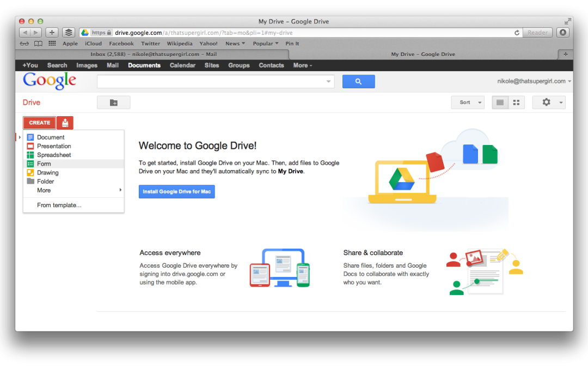This screenshot has width=588, height=368.
Task: Open the Yahoo! bookmark
Action: point(209,44)
